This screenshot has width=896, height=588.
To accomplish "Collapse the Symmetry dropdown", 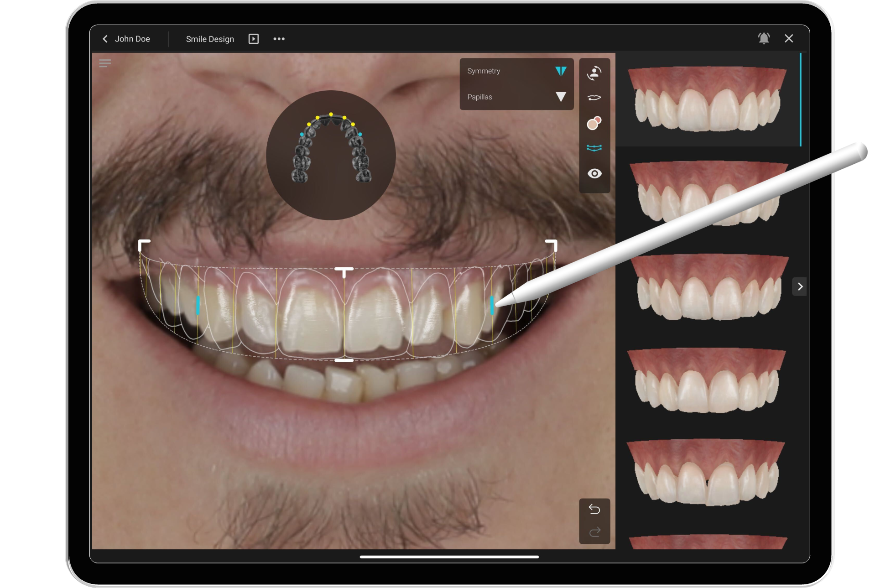I will [561, 71].
